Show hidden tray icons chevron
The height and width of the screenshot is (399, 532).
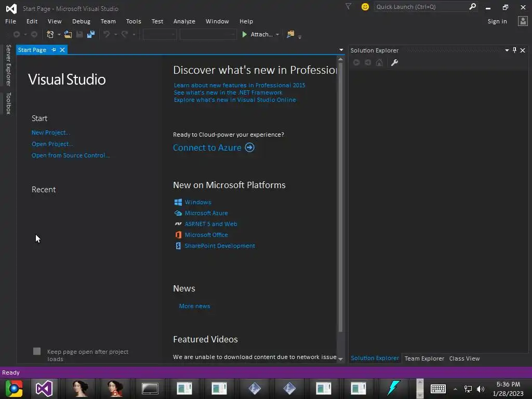coord(455,389)
